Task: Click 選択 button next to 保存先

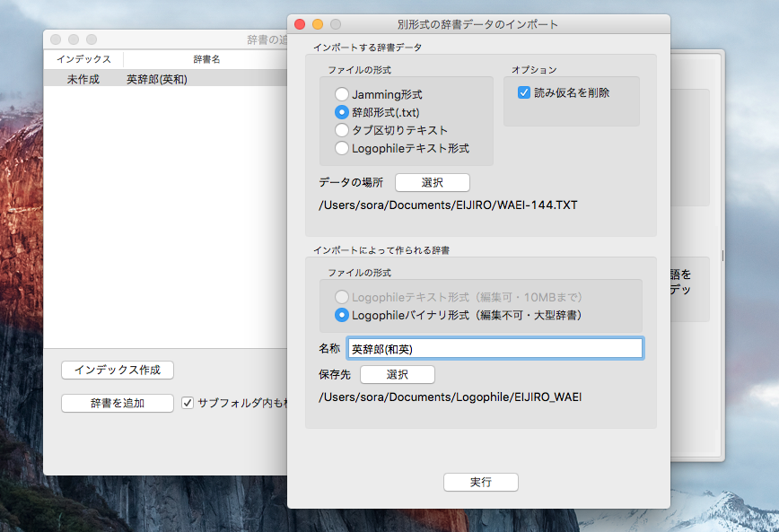Action: (398, 374)
